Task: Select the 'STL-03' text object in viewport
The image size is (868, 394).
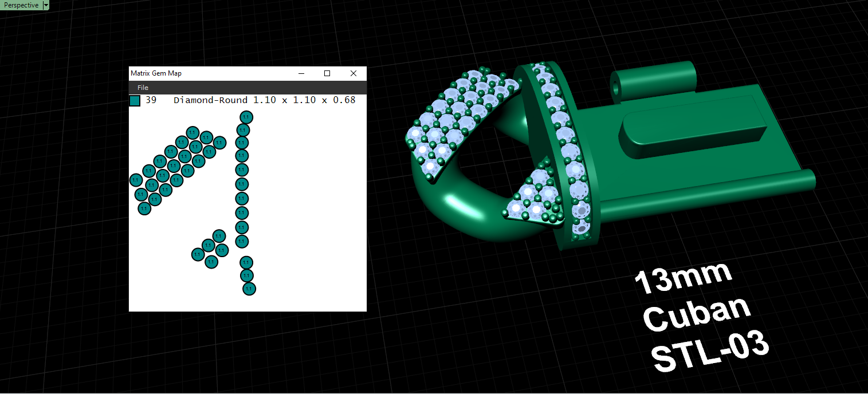Action: click(x=709, y=351)
